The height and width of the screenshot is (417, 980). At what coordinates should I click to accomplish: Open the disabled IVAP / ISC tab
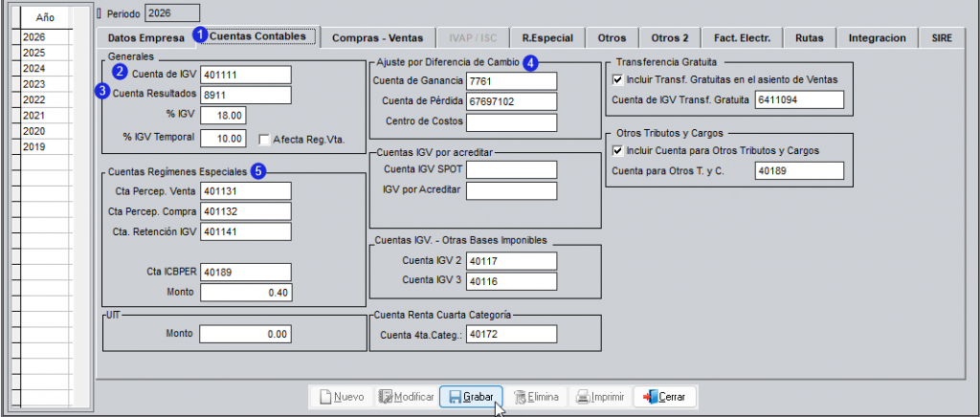click(473, 38)
